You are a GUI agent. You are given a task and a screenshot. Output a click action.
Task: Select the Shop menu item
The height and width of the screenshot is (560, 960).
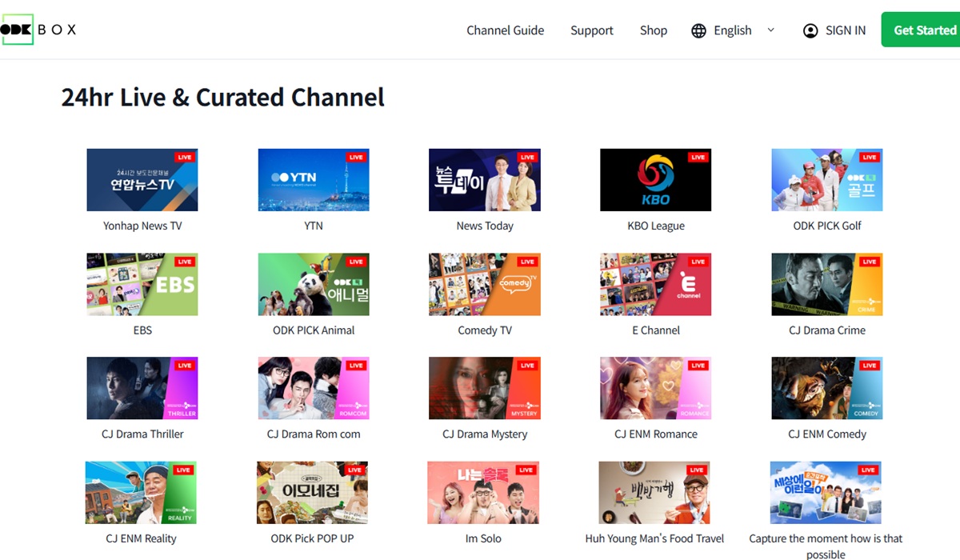(x=653, y=30)
